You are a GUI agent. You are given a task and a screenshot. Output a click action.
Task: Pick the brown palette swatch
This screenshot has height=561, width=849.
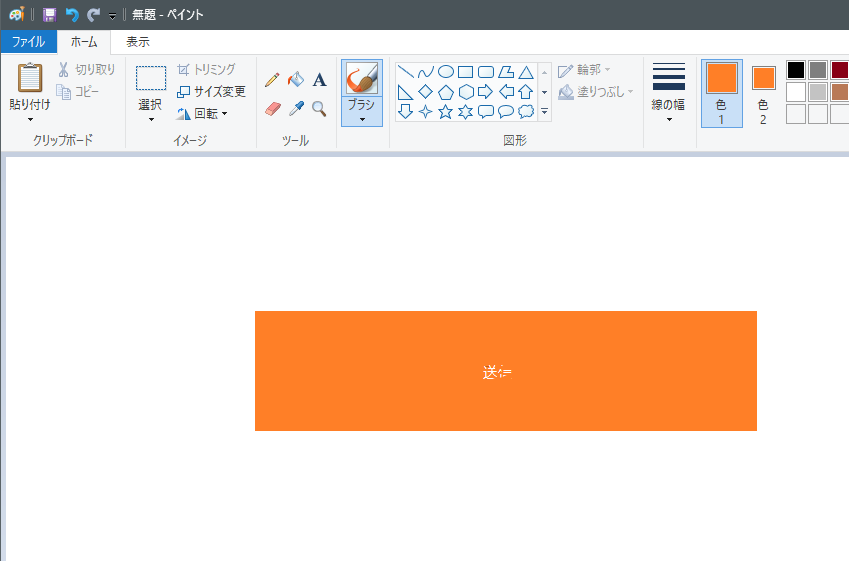pyautogui.click(x=840, y=92)
